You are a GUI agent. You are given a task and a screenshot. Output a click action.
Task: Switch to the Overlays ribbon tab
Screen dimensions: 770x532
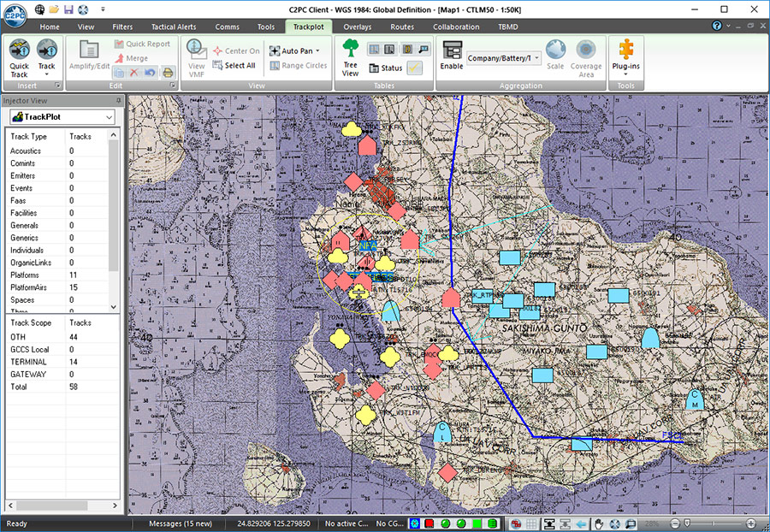pyautogui.click(x=357, y=27)
